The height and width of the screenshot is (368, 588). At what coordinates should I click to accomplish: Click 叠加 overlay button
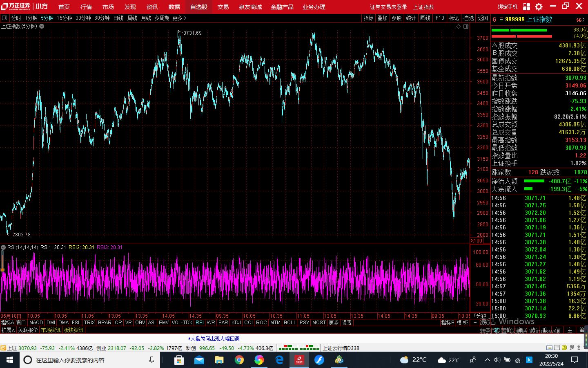[x=383, y=18]
